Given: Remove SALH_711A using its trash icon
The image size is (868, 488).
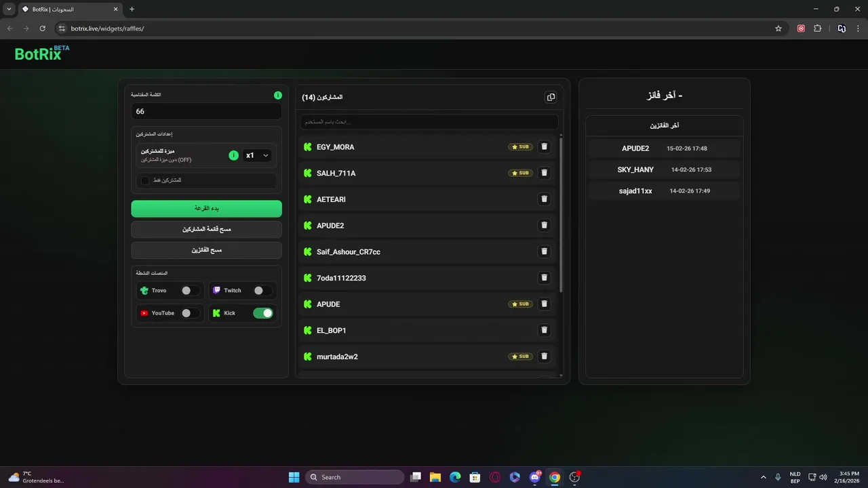Looking at the screenshot, I should pos(544,173).
